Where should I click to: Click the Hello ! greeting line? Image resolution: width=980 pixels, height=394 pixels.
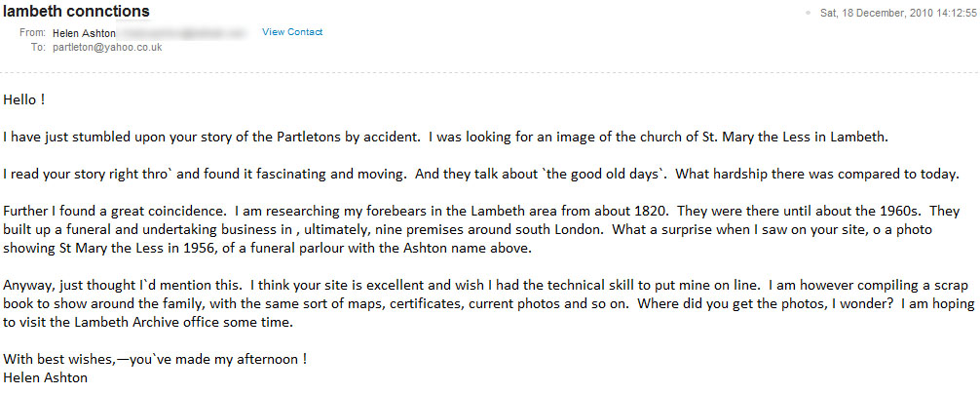(x=23, y=100)
